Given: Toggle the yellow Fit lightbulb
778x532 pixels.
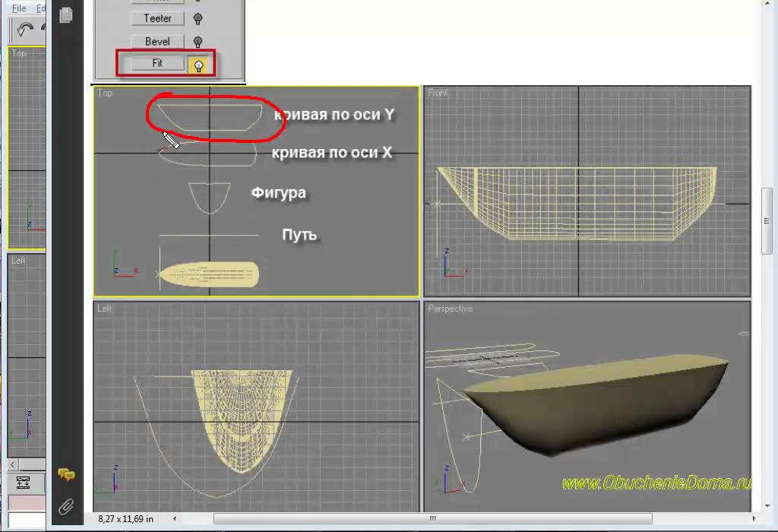Looking at the screenshot, I should pos(198,65).
